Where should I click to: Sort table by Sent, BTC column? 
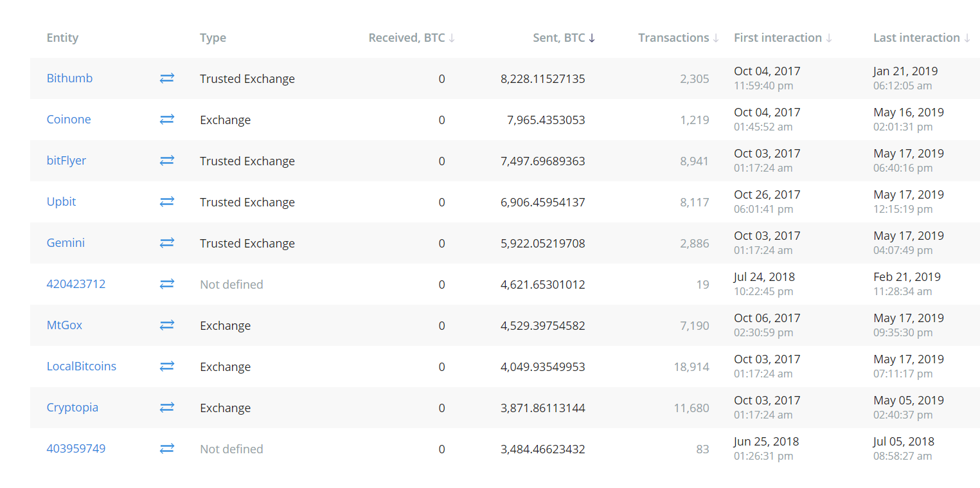[x=564, y=38]
